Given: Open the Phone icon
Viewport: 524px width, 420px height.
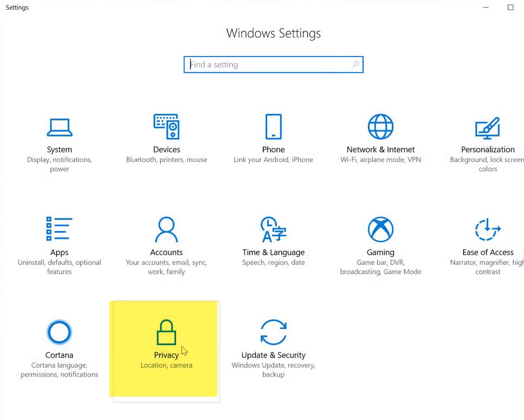Looking at the screenshot, I should click(273, 126).
